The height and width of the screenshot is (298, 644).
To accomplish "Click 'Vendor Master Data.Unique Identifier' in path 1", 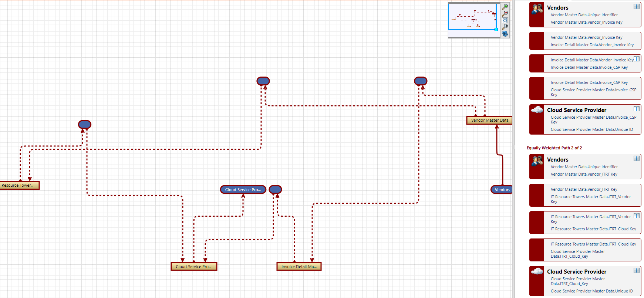I will [584, 15].
